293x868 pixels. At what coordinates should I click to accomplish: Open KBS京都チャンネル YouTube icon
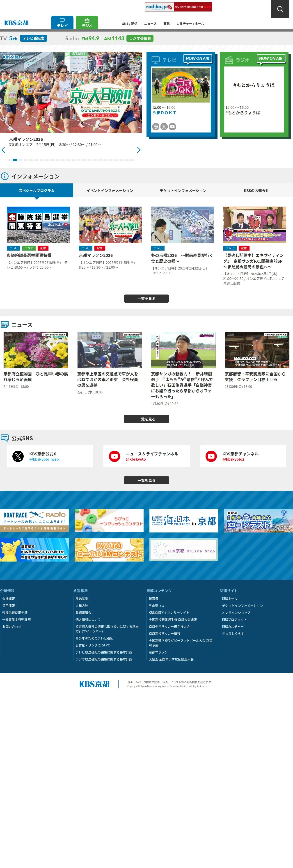pyautogui.click(x=211, y=456)
